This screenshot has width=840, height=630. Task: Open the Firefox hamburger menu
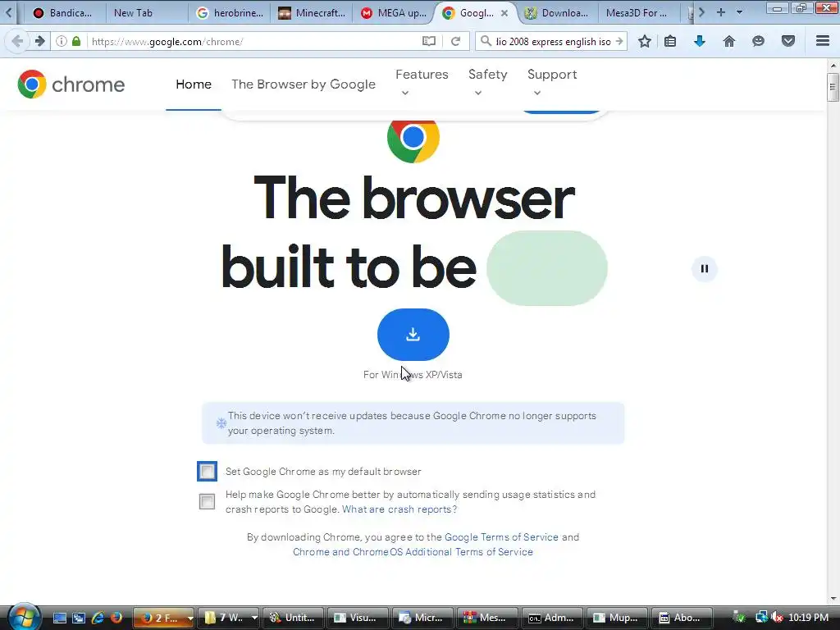point(823,41)
